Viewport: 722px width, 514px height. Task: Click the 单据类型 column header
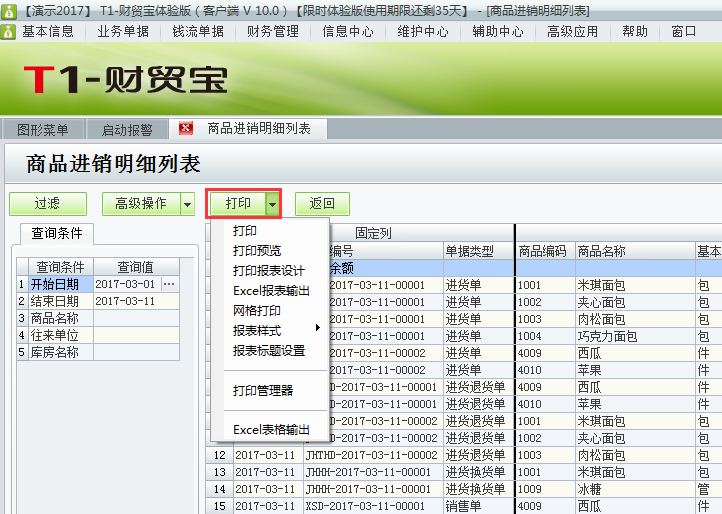478,251
